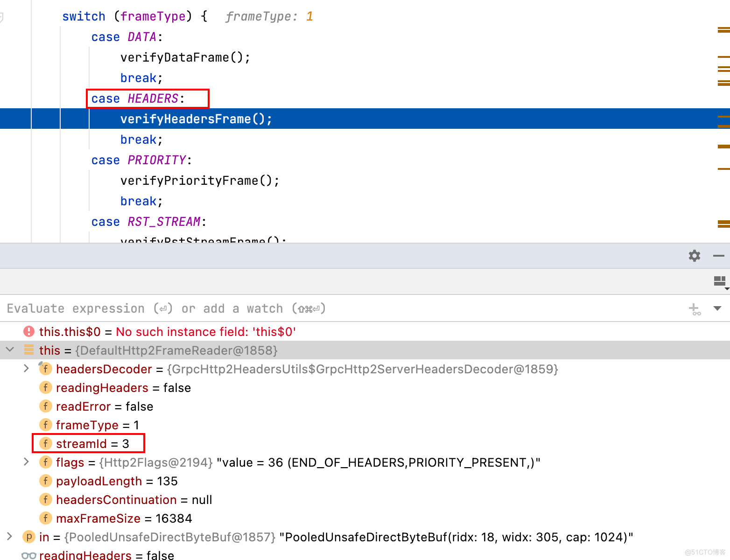This screenshot has width=730, height=560.
Task: Open debugger settings gear icon
Action: pos(695,256)
